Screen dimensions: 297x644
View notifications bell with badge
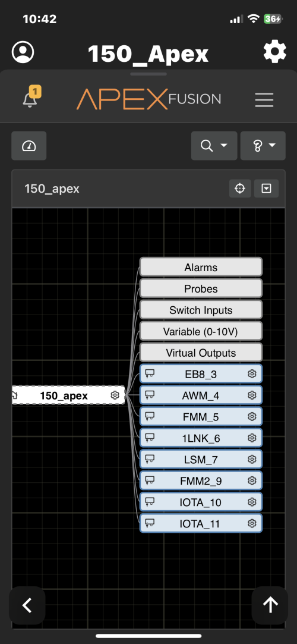31,98
